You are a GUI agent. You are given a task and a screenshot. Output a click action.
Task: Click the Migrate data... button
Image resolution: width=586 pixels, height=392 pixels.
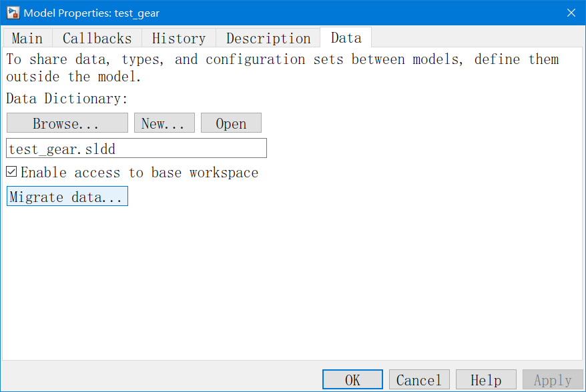(x=67, y=196)
